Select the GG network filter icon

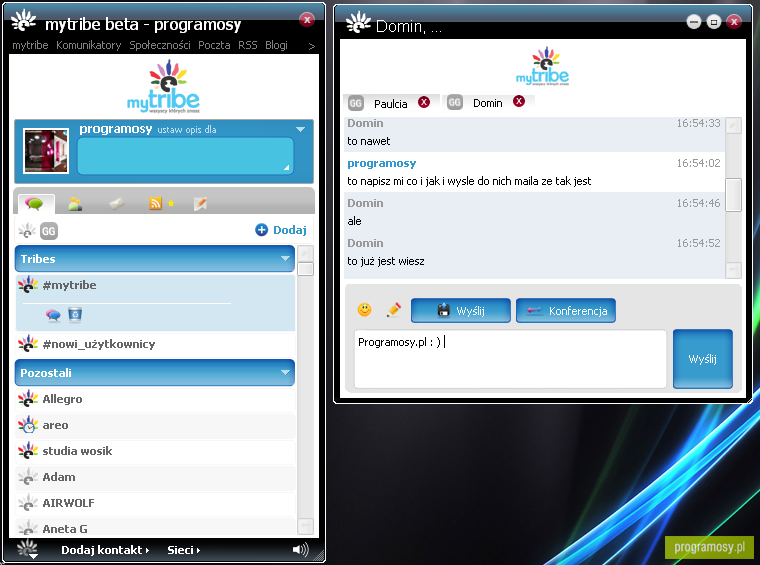pos(48,231)
